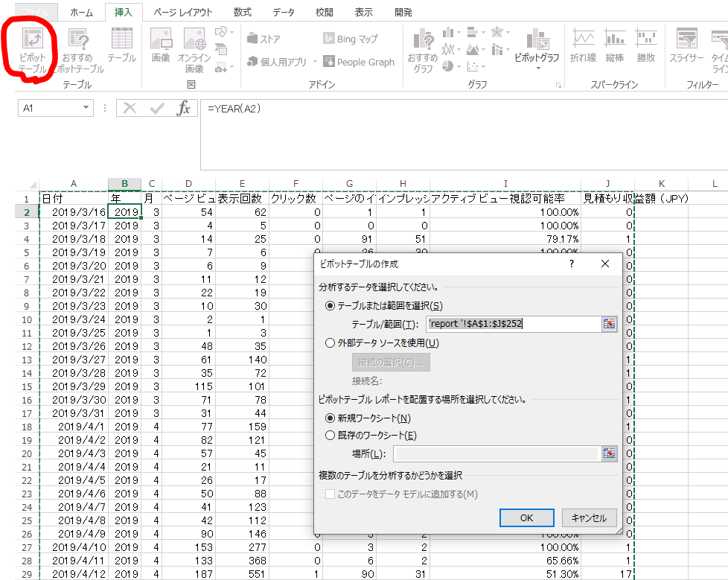Click OK in the PivotTable dialog

(x=526, y=517)
